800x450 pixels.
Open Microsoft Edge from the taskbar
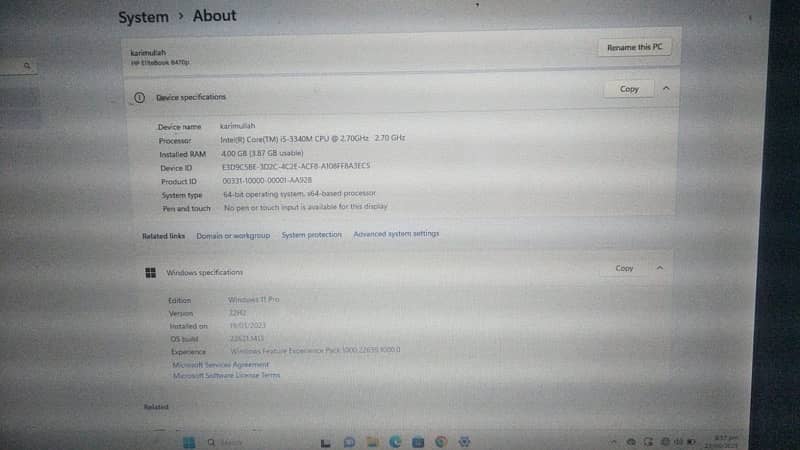(x=395, y=442)
